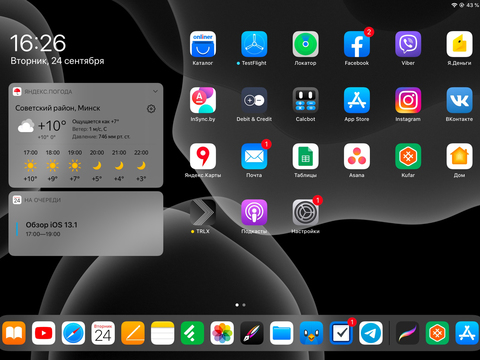480x360 pixels.
Task: Open weather widget settings gear
Action: point(151,109)
